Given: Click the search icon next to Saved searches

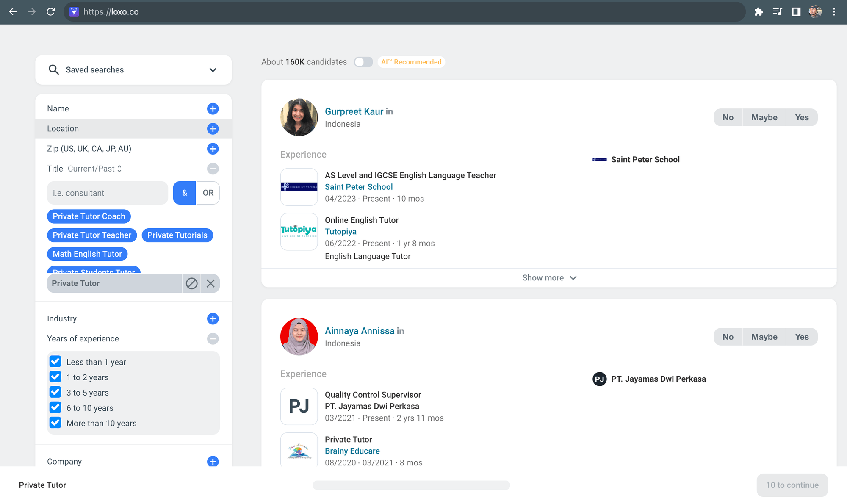Looking at the screenshot, I should pyautogui.click(x=54, y=69).
